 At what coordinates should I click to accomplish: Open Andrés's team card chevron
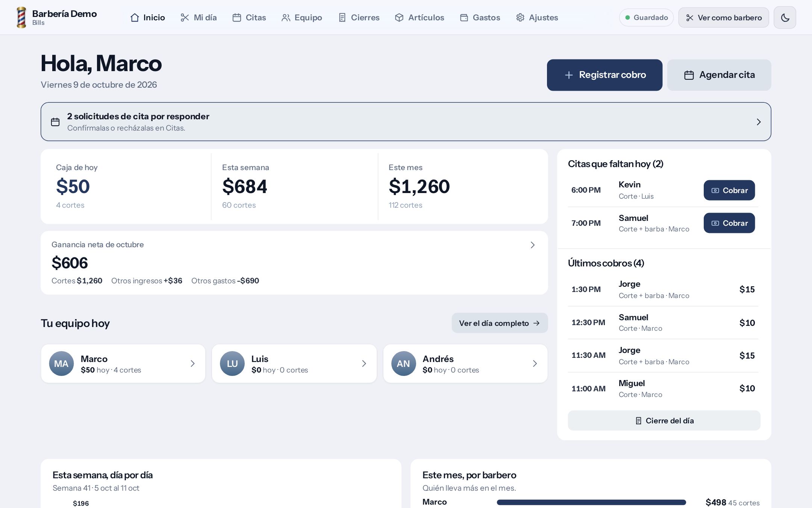coord(535,364)
